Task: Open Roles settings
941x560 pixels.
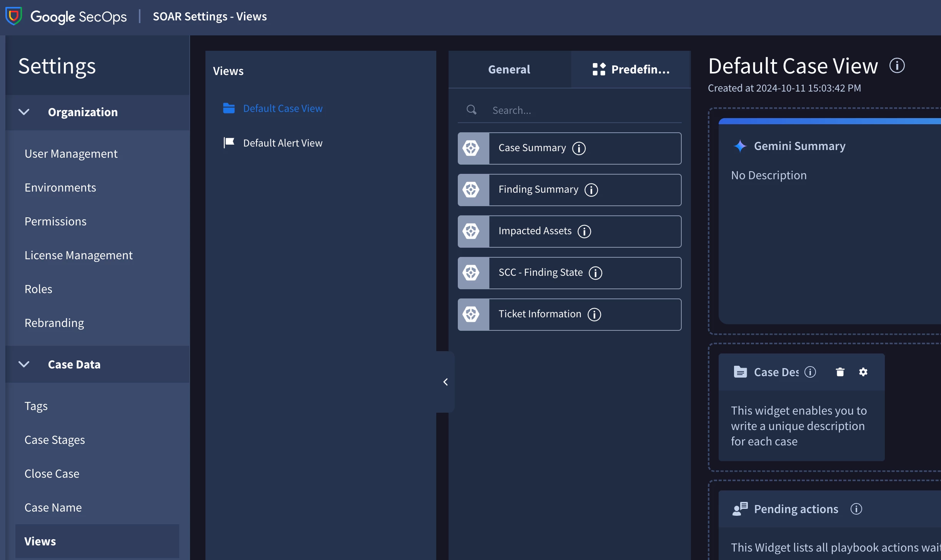Action: click(x=38, y=289)
